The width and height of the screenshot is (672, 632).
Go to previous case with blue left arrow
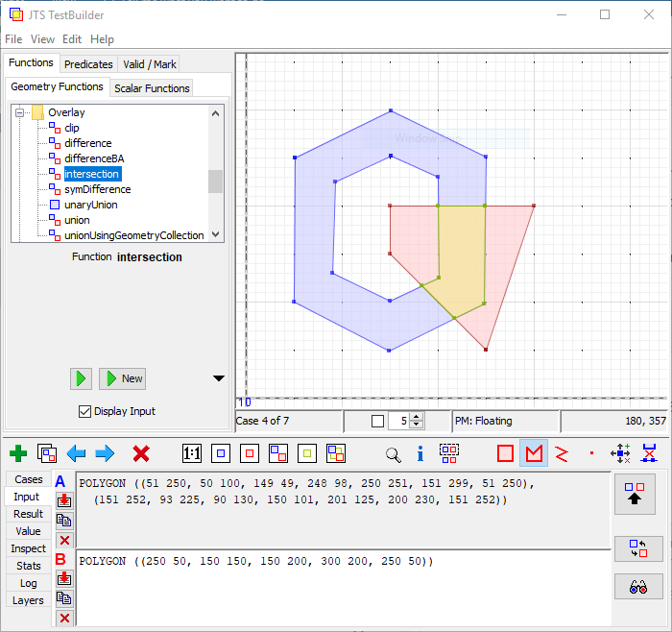coord(76,453)
